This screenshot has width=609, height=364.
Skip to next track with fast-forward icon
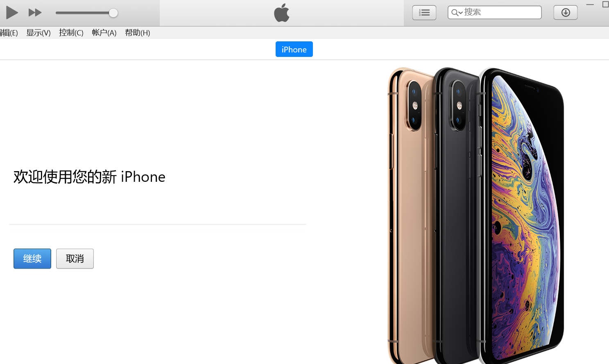(x=35, y=13)
